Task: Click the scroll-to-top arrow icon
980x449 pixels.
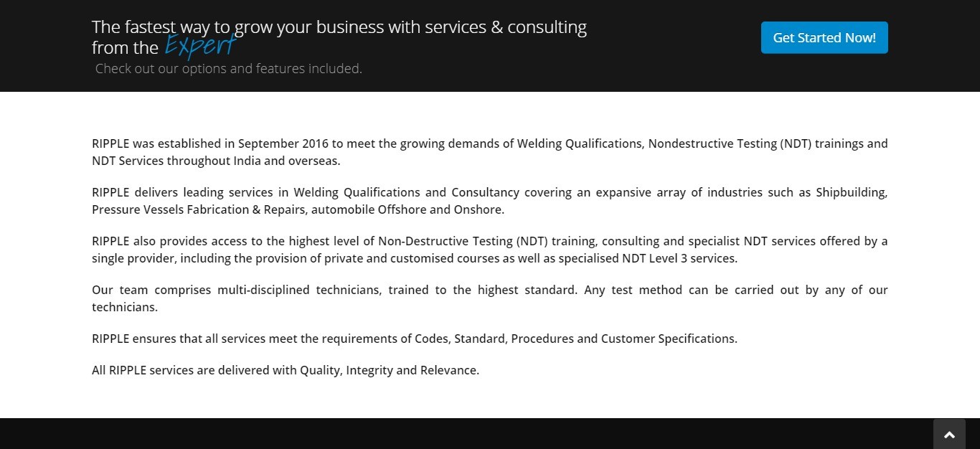Action: (949, 435)
